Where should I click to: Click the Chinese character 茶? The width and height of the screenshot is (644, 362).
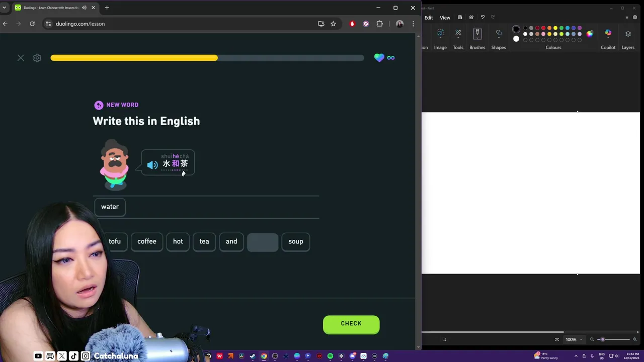coord(184,163)
